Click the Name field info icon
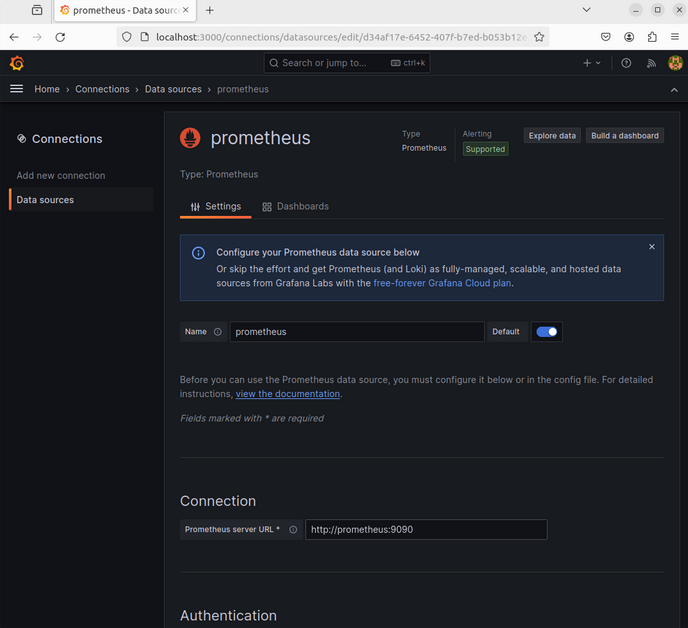Viewport: 688px width, 628px height. point(218,332)
